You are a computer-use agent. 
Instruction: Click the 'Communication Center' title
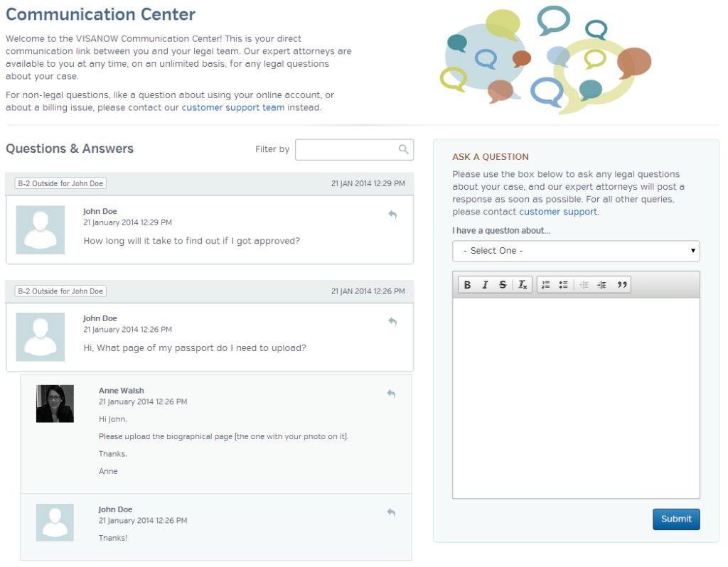pyautogui.click(x=100, y=14)
